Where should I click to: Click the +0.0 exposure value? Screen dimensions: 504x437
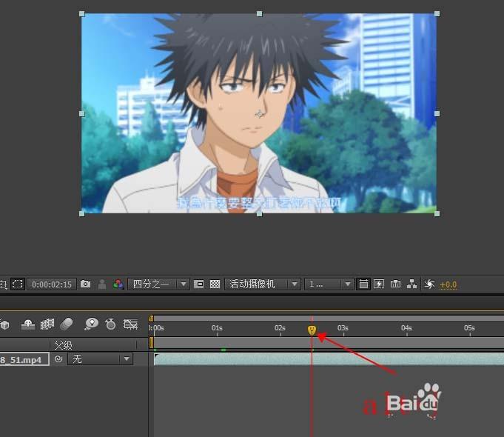(x=448, y=284)
